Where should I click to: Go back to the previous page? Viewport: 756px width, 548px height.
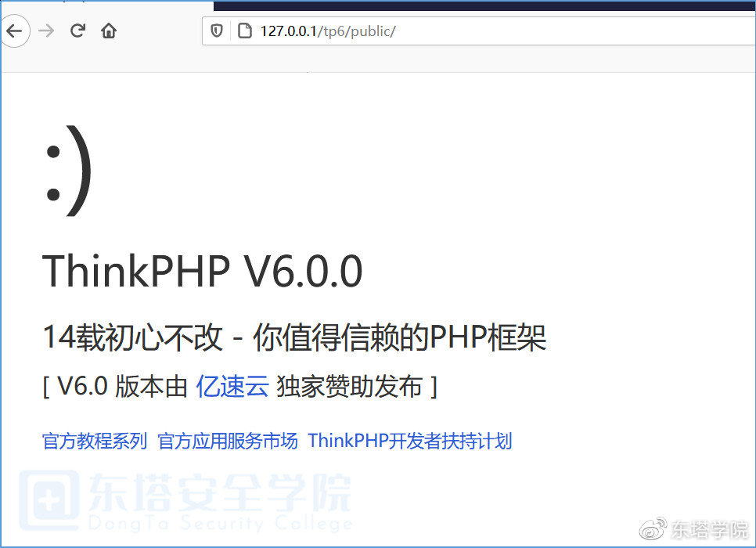[x=15, y=31]
